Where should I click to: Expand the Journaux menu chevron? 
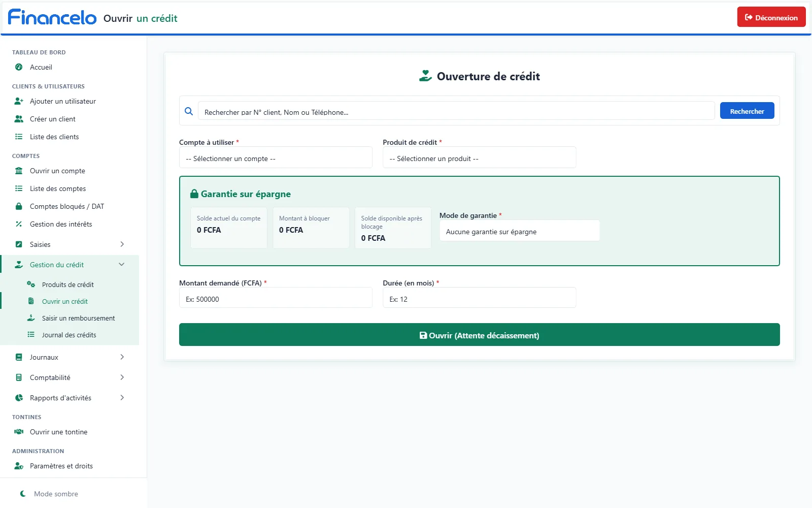click(x=122, y=357)
